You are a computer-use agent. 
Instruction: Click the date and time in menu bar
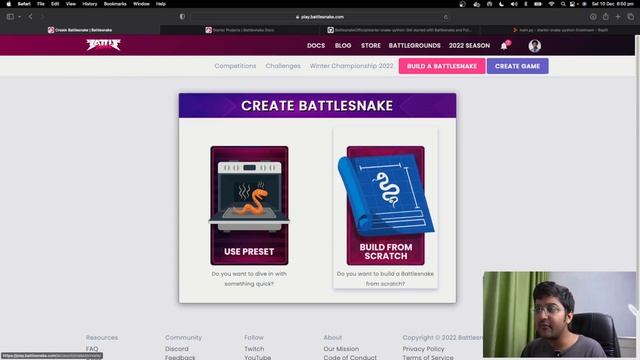(x=613, y=4)
